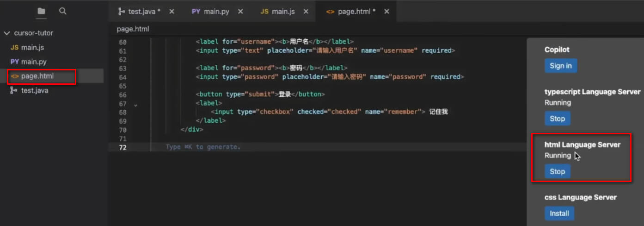Open the file explorer folder icon
The height and width of the screenshot is (226, 644).
(42, 11)
